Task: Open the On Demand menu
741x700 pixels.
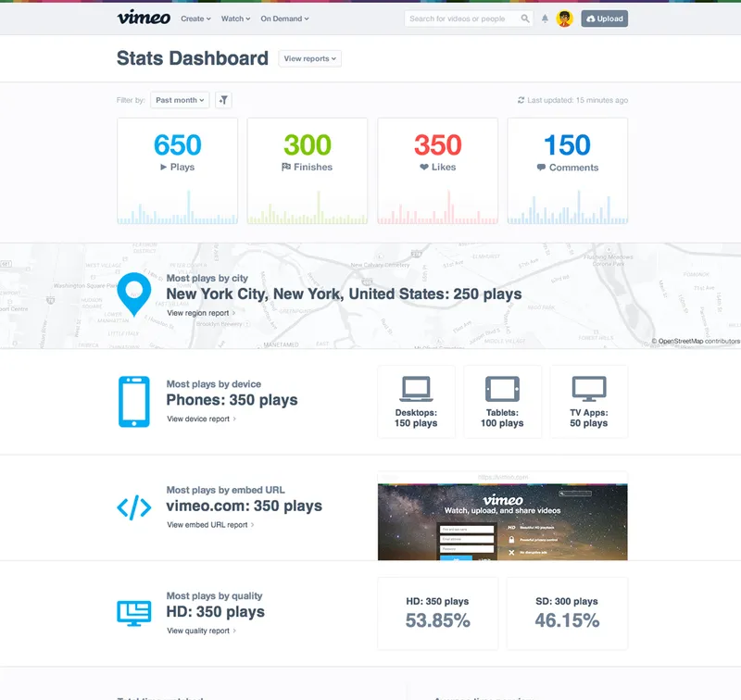Action: click(x=284, y=19)
